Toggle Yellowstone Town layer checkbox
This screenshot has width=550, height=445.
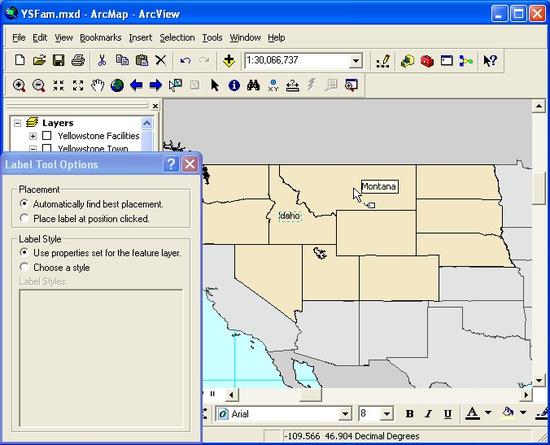(x=47, y=148)
